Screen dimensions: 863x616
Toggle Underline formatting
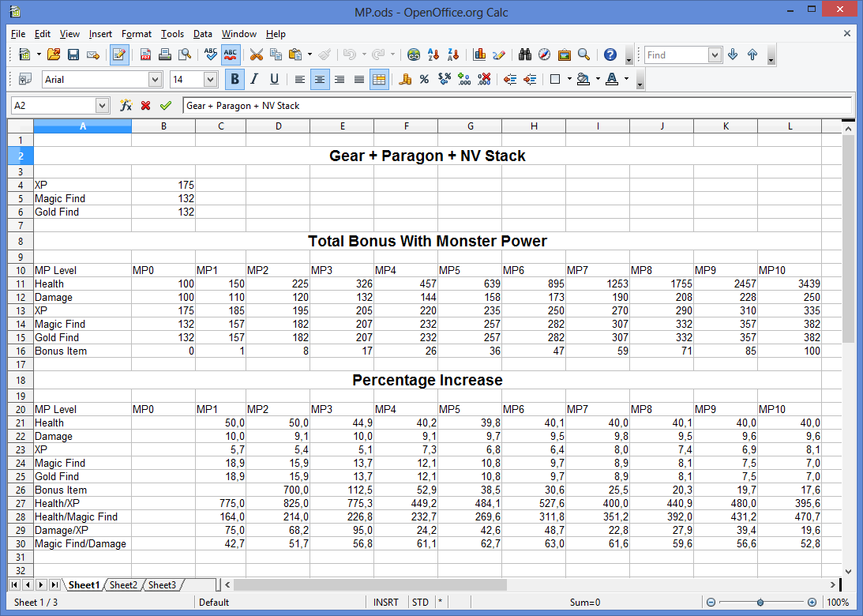pos(274,79)
